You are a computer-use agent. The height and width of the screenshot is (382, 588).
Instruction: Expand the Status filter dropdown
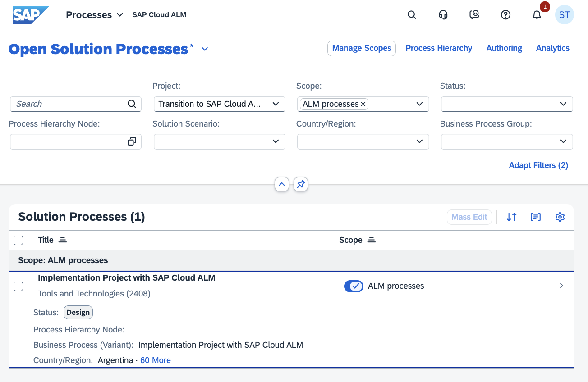563,104
